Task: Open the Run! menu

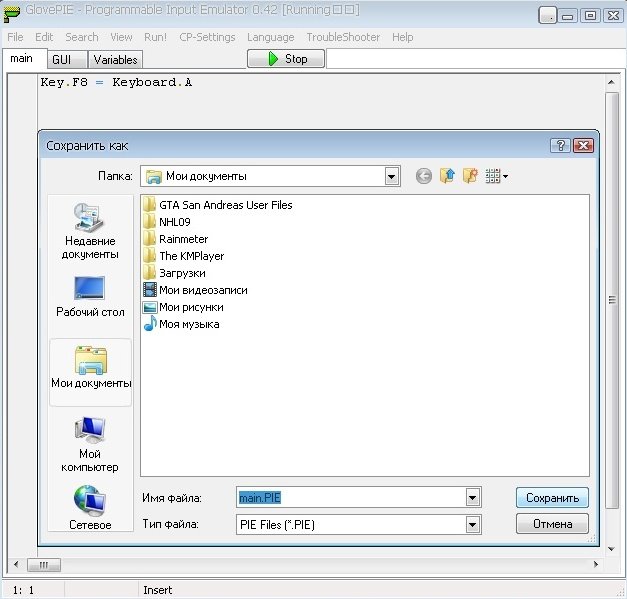Action: tap(155, 37)
